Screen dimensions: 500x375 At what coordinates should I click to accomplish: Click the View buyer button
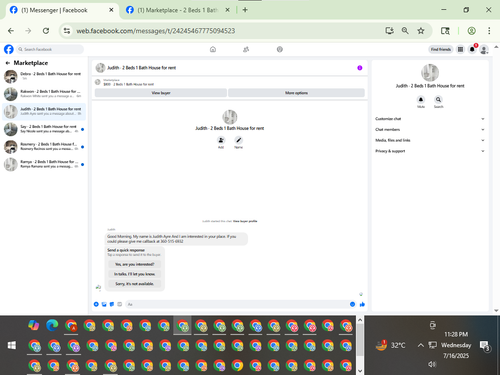click(161, 93)
